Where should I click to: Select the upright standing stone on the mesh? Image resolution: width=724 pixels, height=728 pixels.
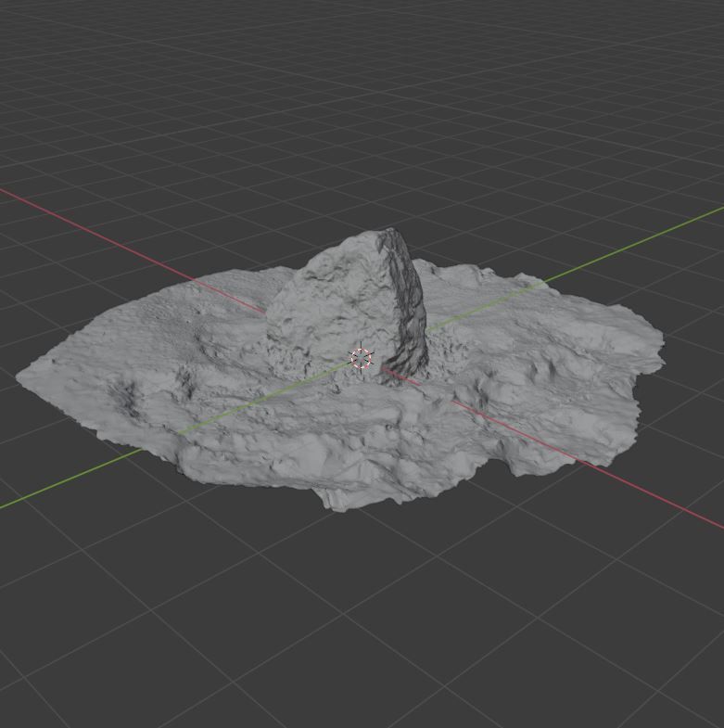point(347,306)
